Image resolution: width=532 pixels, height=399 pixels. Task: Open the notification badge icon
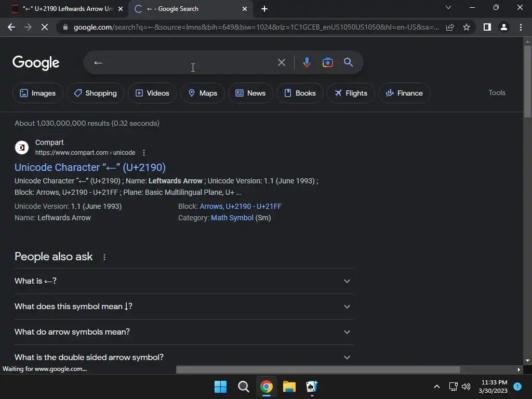click(517, 387)
